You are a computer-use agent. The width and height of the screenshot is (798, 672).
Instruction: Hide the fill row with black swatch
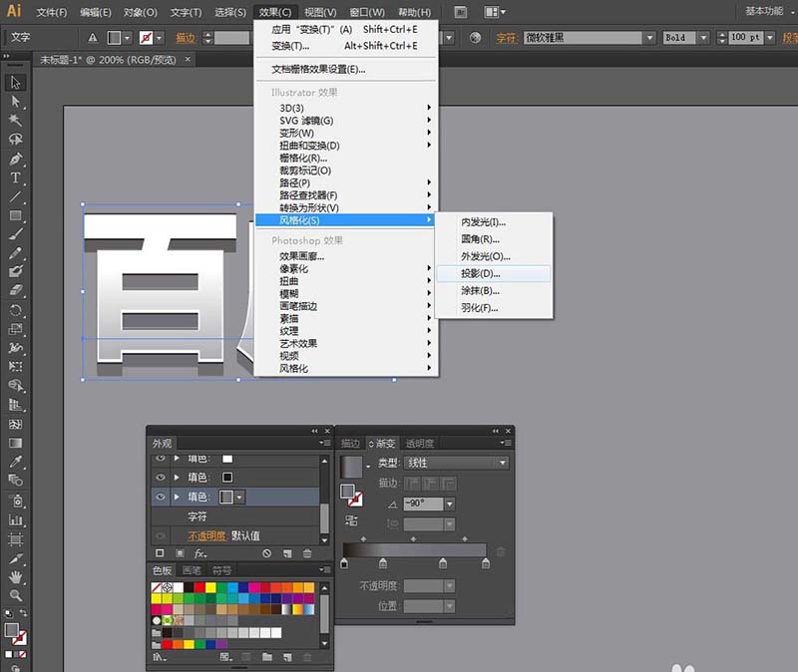[161, 478]
